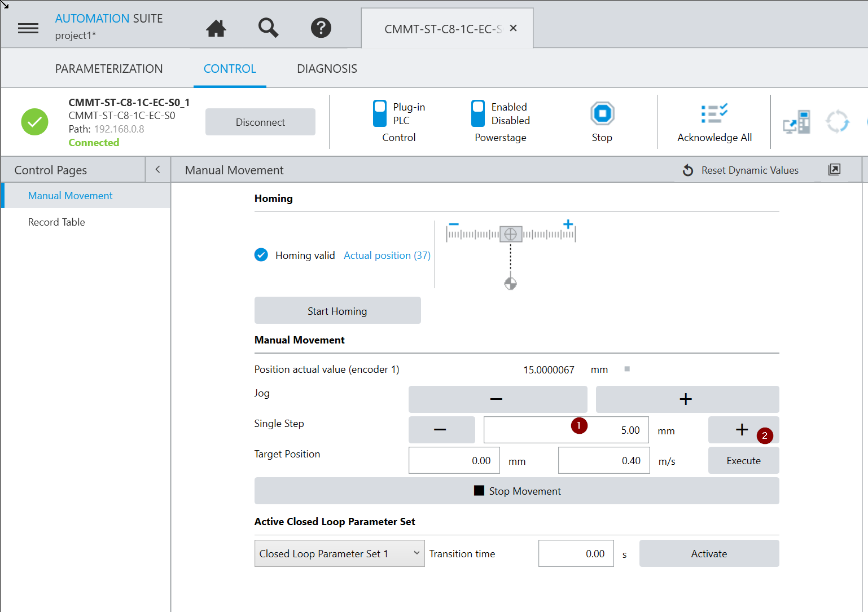Image resolution: width=868 pixels, height=612 pixels.
Task: Click the green connected status checkmark icon
Action: click(35, 122)
